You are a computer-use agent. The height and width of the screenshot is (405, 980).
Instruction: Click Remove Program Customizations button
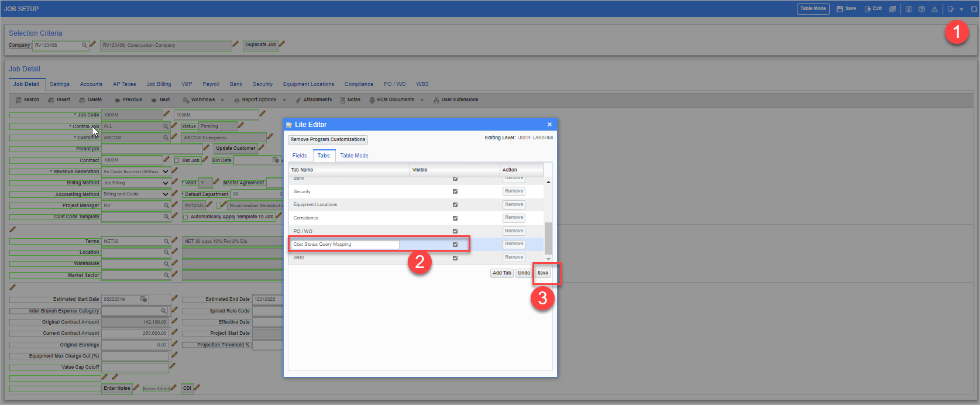tap(328, 139)
